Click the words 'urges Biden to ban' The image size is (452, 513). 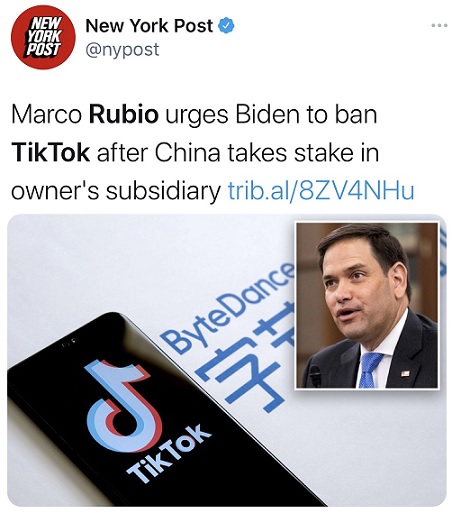271,114
